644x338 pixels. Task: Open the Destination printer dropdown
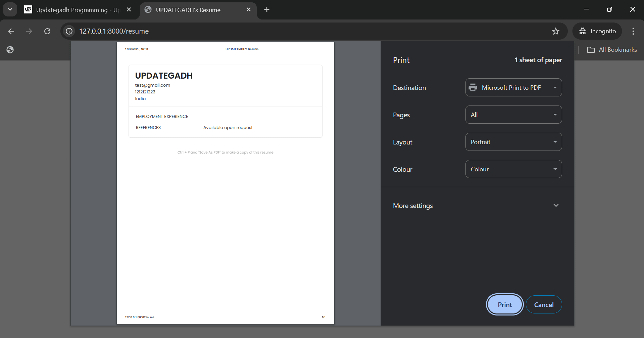click(513, 87)
